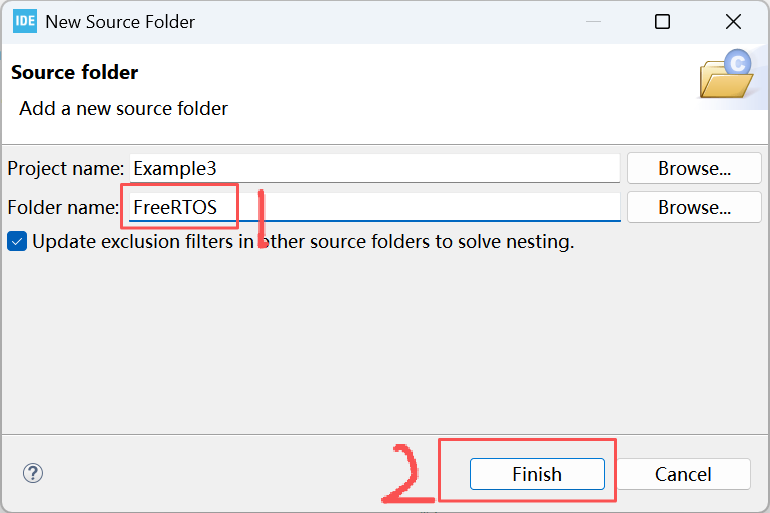Click the red handwritten 2 beside Finish

coord(407,474)
